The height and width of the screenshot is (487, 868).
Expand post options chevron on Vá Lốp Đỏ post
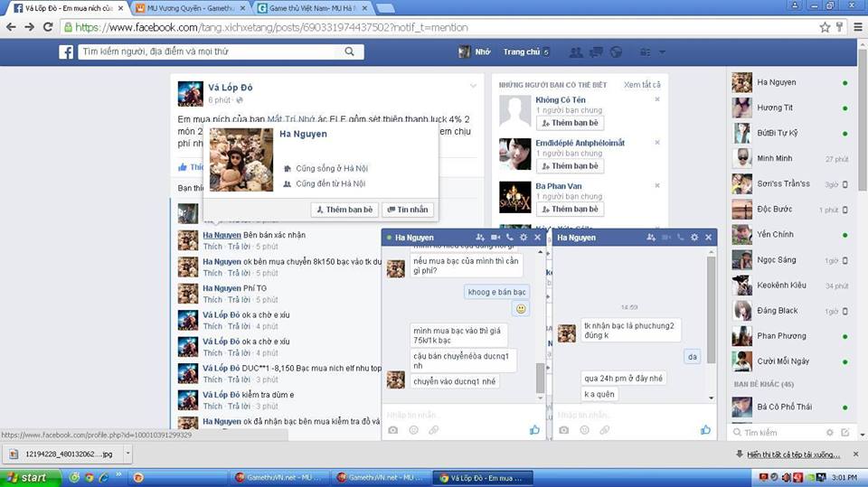(472, 86)
